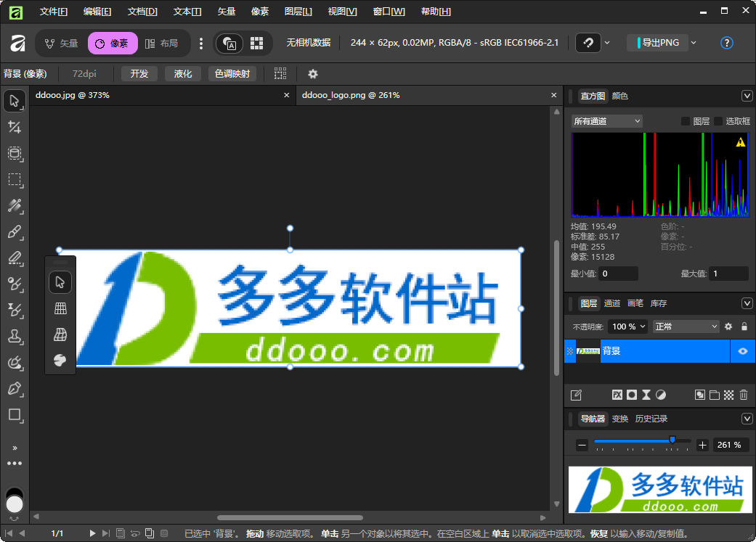Click the Layer Effects FX icon

pos(617,395)
